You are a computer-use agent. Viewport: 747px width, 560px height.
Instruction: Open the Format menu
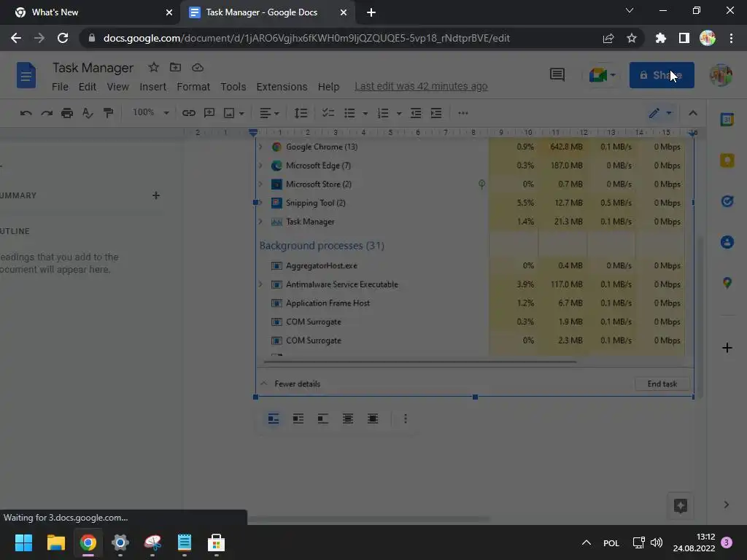pos(193,87)
